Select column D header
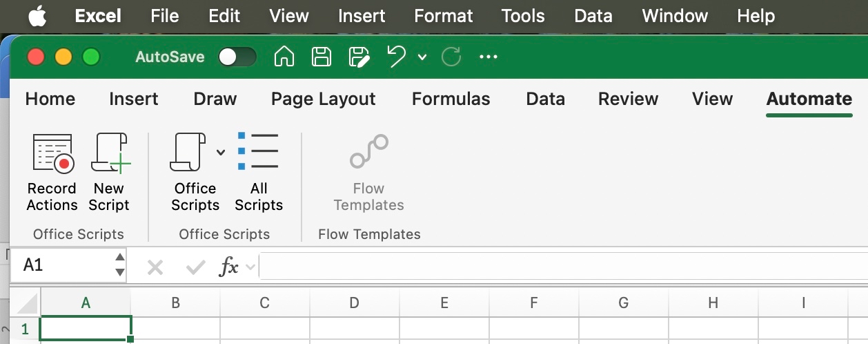The height and width of the screenshot is (344, 868). tap(355, 303)
